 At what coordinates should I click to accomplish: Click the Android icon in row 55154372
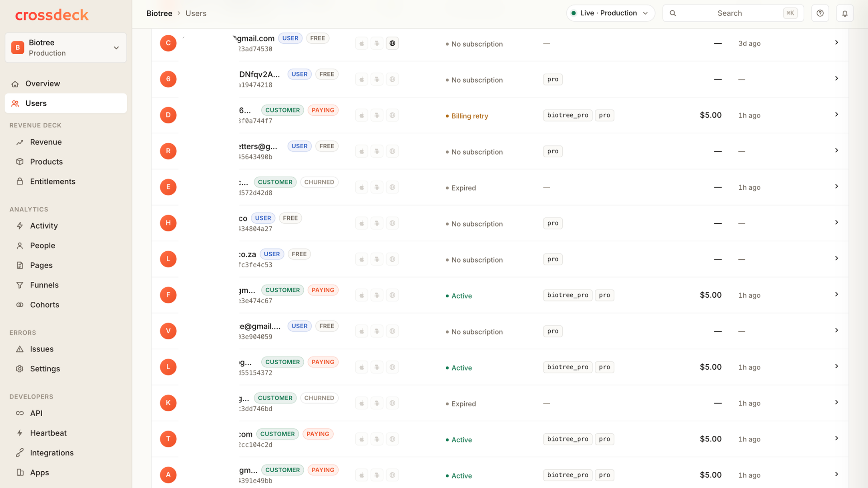pos(377,367)
